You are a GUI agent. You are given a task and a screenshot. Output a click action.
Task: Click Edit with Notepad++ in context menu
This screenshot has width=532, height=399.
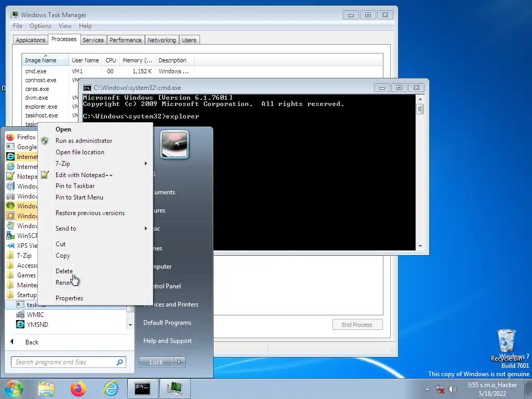[x=84, y=175]
